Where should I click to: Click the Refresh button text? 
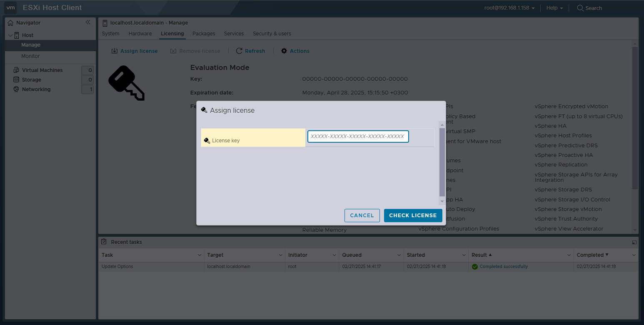[255, 51]
